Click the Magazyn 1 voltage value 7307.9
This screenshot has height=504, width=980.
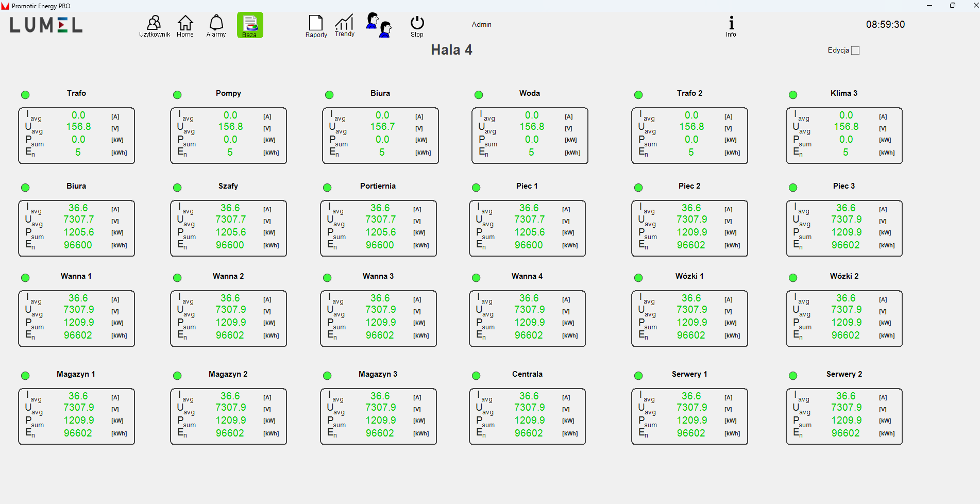(x=78, y=407)
